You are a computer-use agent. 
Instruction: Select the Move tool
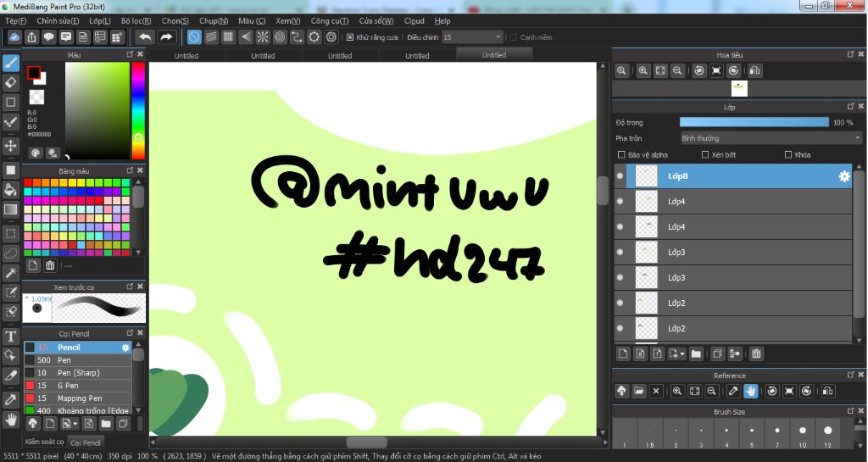click(10, 146)
